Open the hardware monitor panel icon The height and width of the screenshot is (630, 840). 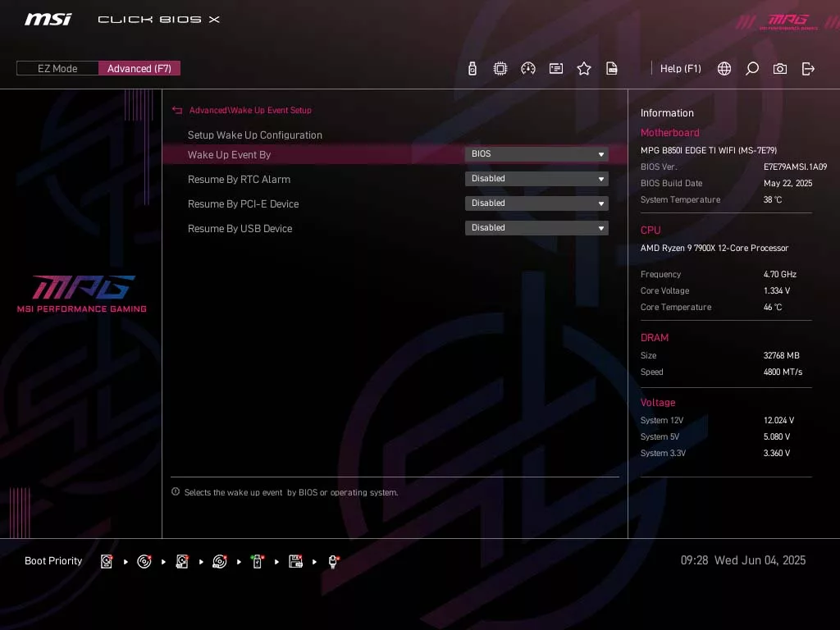pyautogui.click(x=556, y=69)
